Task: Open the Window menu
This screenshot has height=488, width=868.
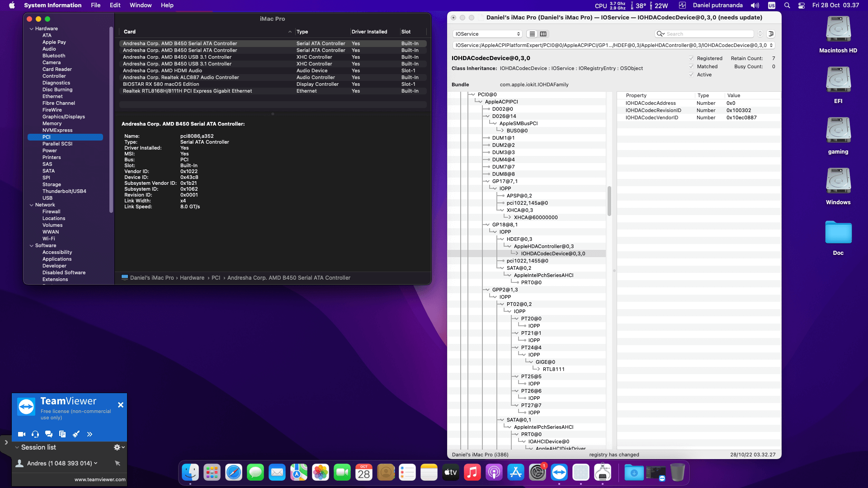Action: tap(141, 5)
